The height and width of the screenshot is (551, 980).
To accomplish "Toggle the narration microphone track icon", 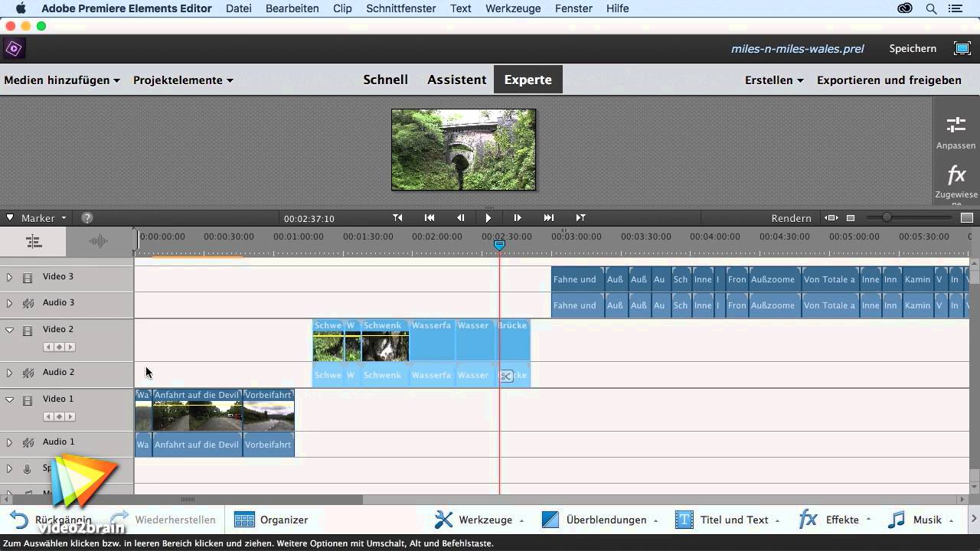I will [28, 469].
